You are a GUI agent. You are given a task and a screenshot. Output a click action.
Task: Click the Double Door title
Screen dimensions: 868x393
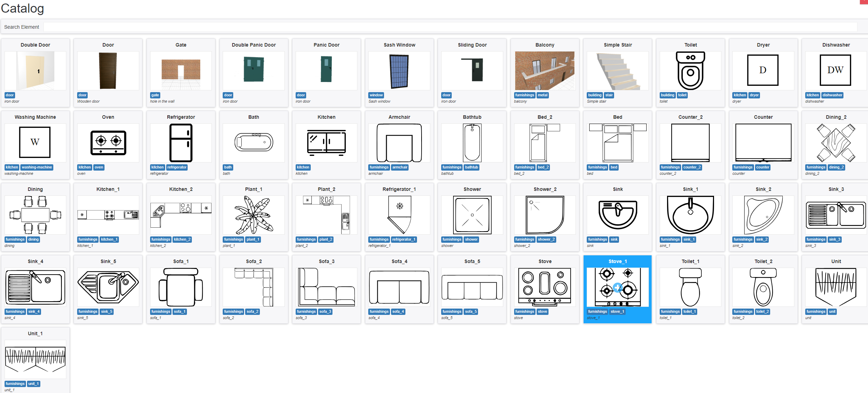[35, 45]
